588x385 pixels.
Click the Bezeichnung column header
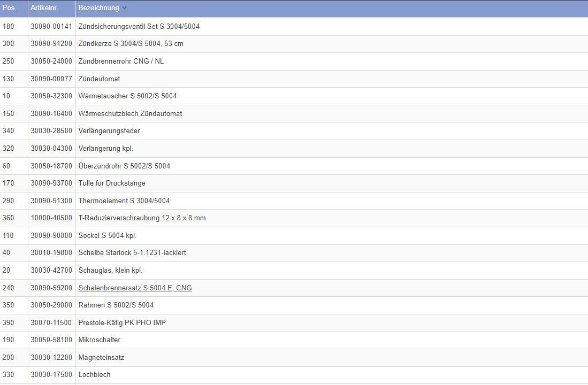pos(98,8)
